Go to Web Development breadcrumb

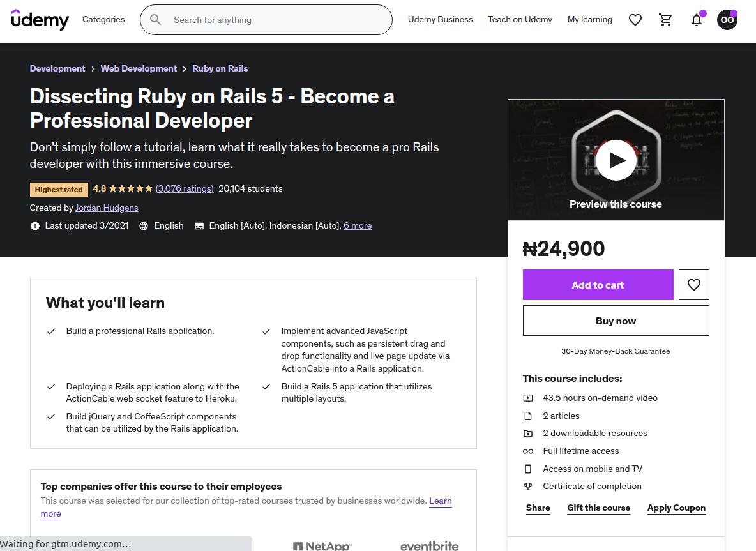click(x=139, y=68)
